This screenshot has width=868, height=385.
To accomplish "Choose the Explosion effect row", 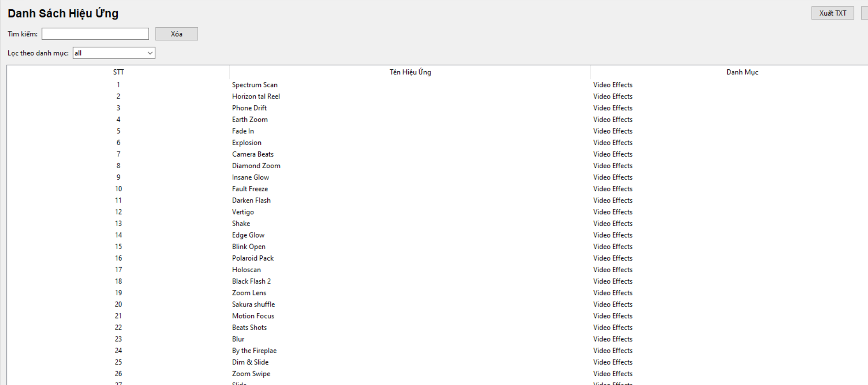I will 247,143.
